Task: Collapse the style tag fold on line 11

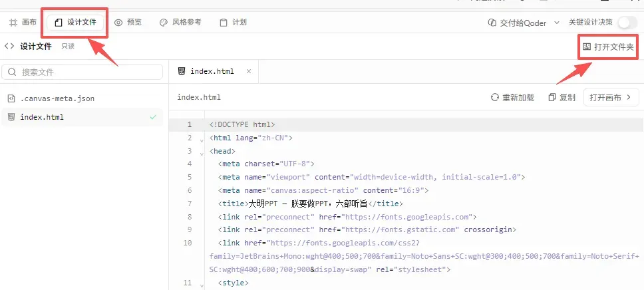Action: (201, 285)
